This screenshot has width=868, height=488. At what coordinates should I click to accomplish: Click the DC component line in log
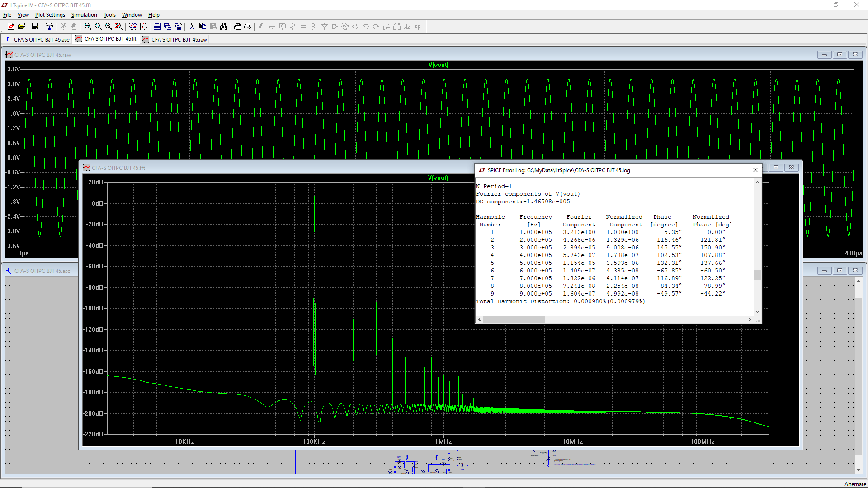pyautogui.click(x=523, y=202)
